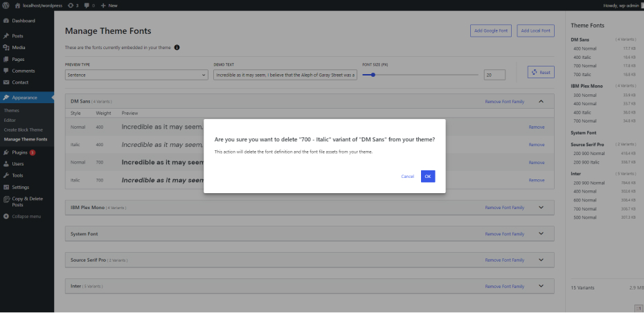Viewport: 644px width, 313px height.
Task: Click the font size number field
Action: [494, 75]
